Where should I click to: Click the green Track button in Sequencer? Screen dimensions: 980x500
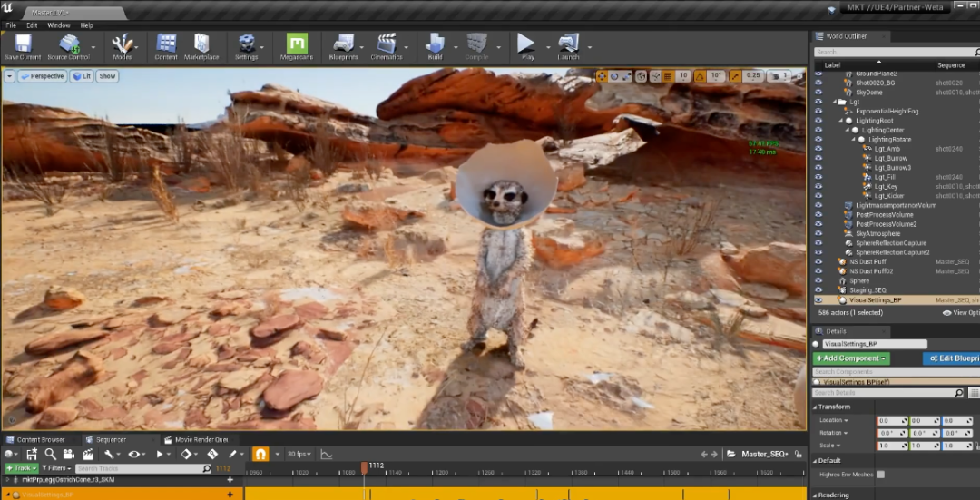(21, 468)
